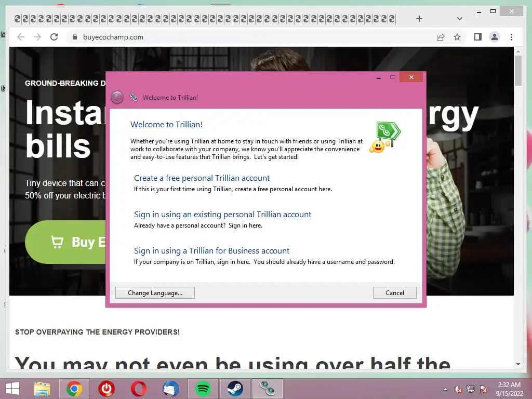Click Chrome's back navigation arrow
Image resolution: width=532 pixels, height=399 pixels.
coord(21,37)
